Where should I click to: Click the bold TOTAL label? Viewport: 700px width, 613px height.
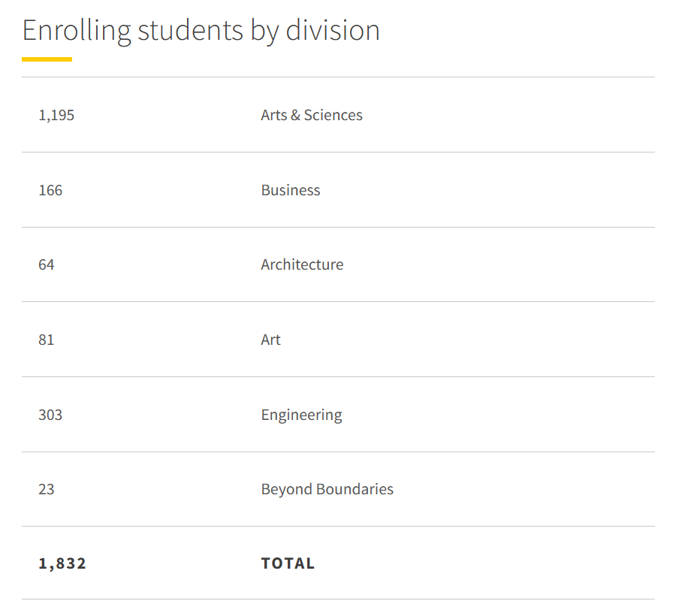point(288,563)
